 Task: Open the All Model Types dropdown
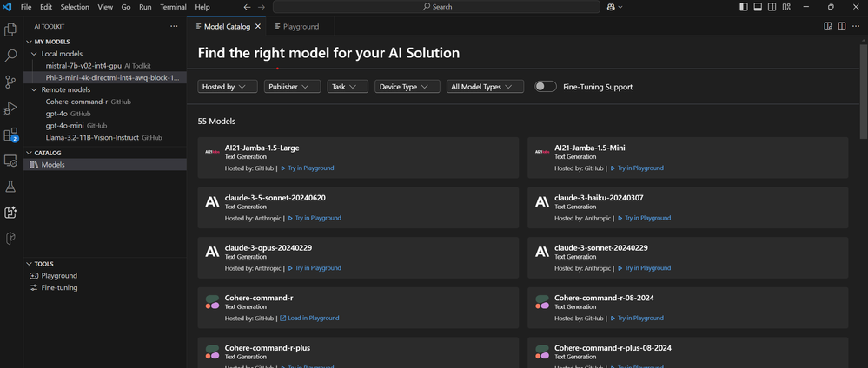(x=485, y=87)
